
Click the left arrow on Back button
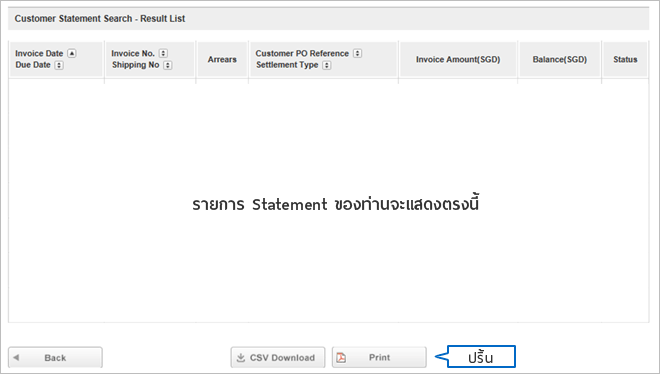[x=16, y=358]
